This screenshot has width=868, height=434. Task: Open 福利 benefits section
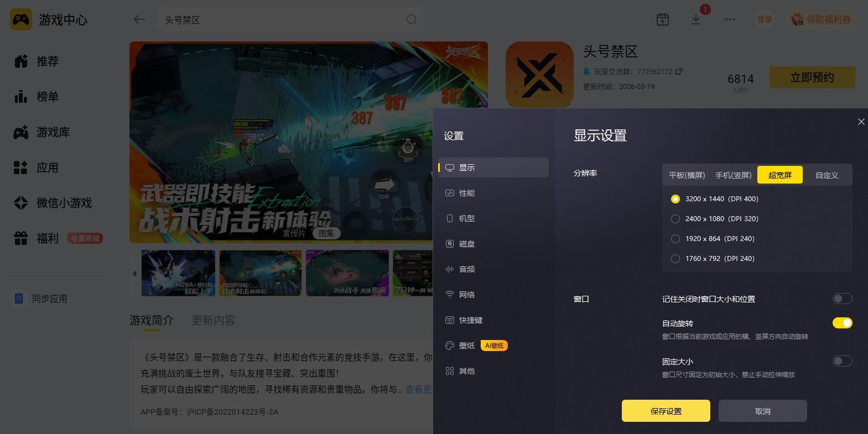tap(37, 238)
